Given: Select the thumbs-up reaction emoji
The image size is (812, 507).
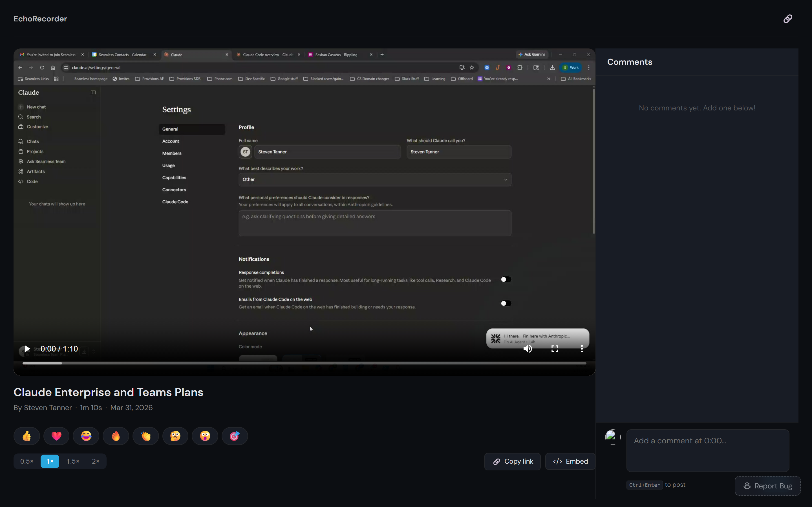Looking at the screenshot, I should point(27,435).
